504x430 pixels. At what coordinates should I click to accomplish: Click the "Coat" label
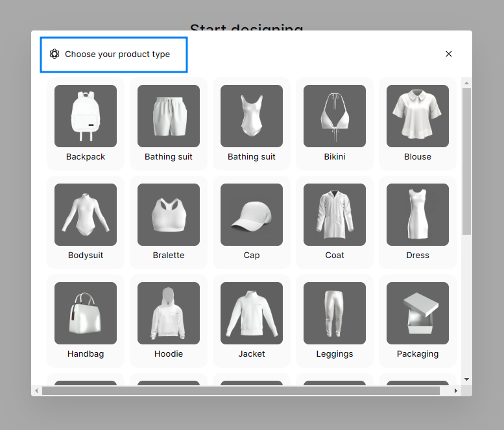pos(335,256)
